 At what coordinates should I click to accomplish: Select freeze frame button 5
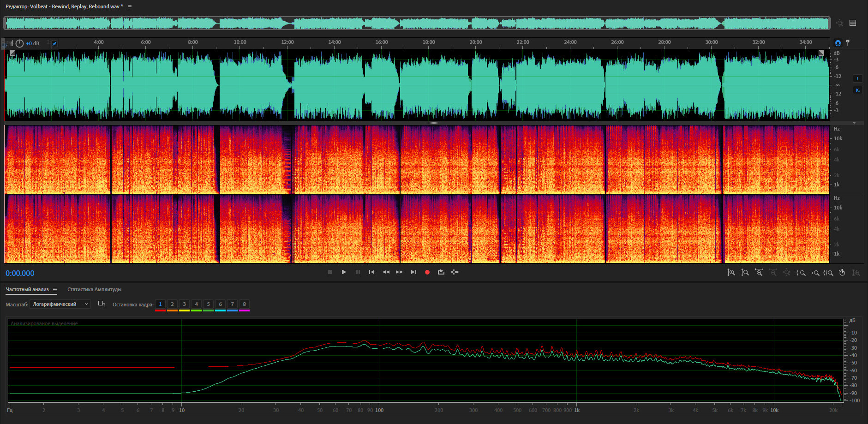coord(208,304)
